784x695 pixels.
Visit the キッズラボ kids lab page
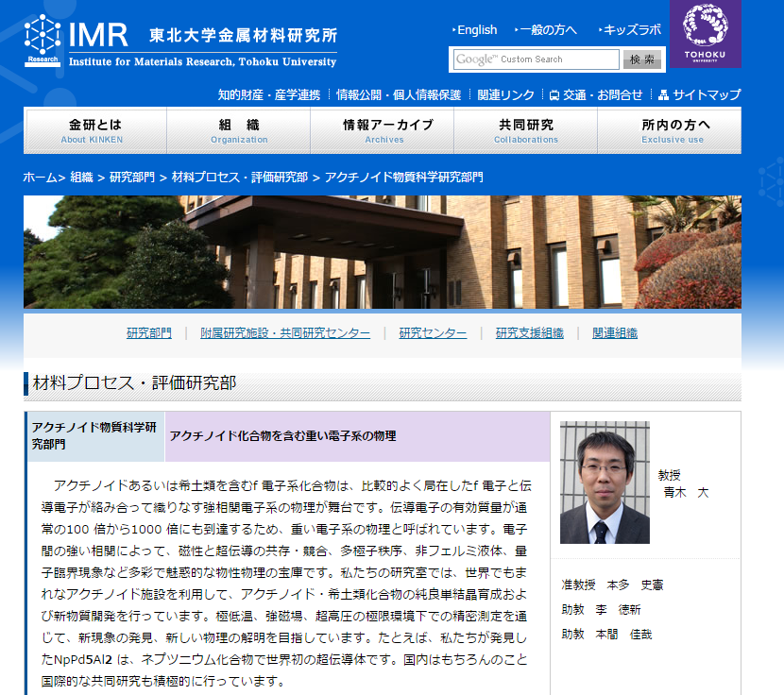[x=632, y=29]
